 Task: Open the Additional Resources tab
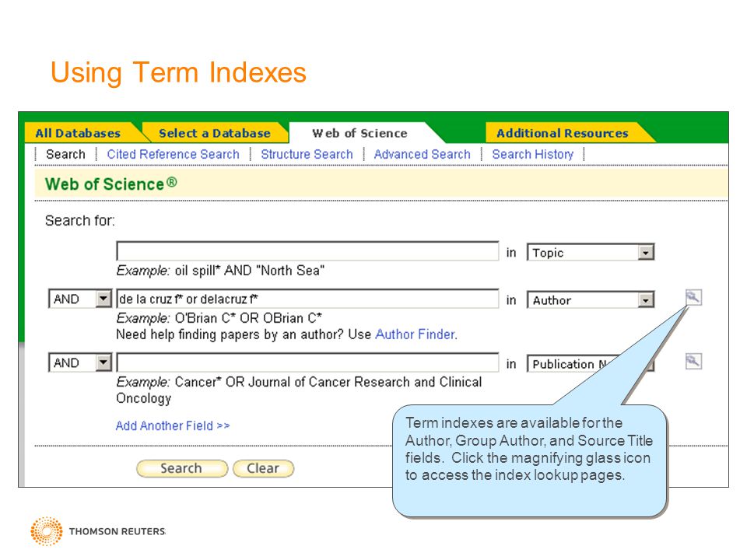pos(562,133)
